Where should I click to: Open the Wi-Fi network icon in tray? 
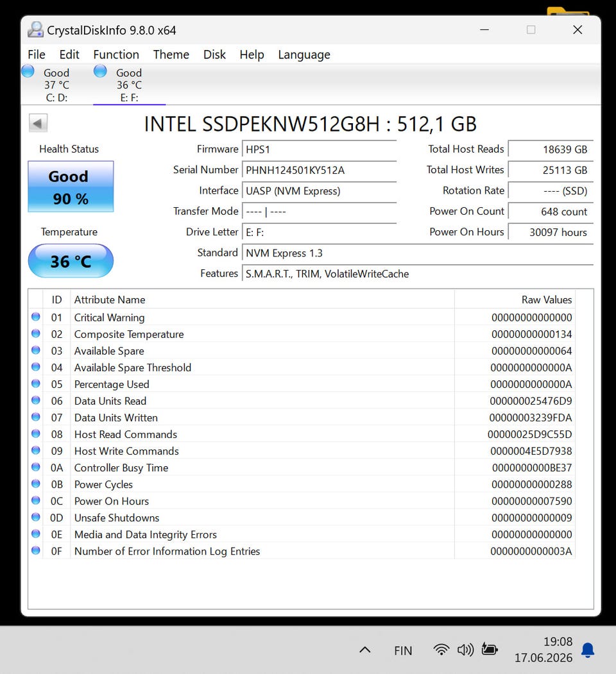441,650
